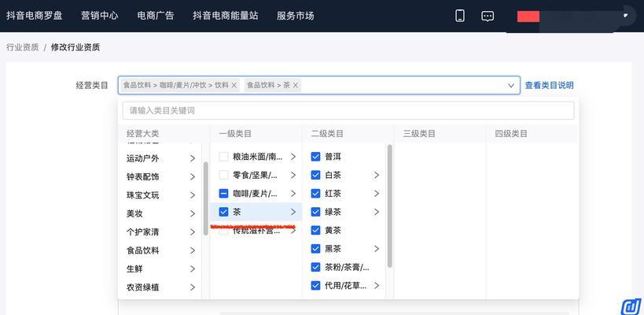644x315 pixels.
Task: Open 抖音电商能量站 menu item
Action: click(x=226, y=16)
